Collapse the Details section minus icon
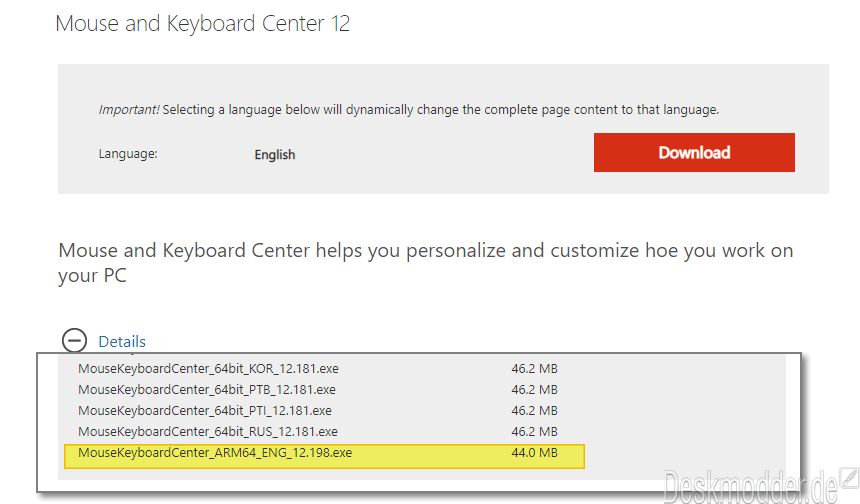860x504 pixels. (74, 341)
